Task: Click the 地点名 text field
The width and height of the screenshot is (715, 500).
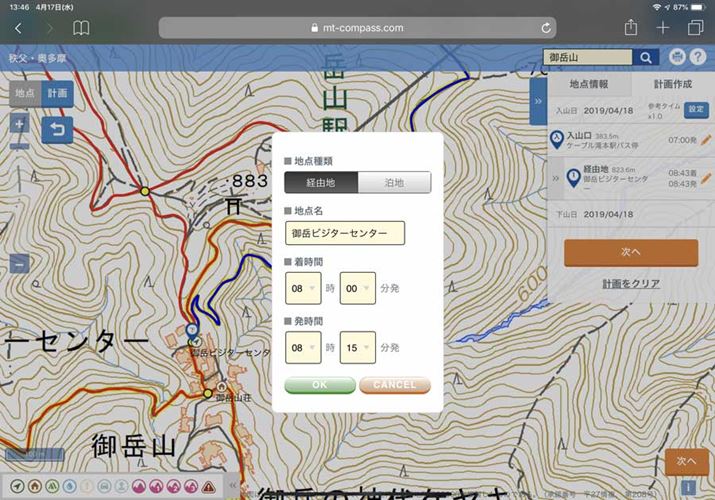Action: [x=344, y=233]
